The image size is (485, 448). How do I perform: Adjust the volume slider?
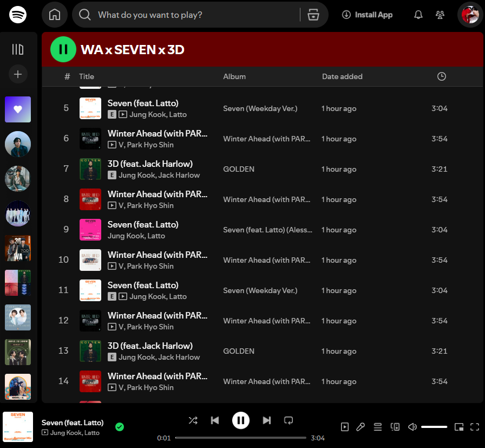[434, 427]
